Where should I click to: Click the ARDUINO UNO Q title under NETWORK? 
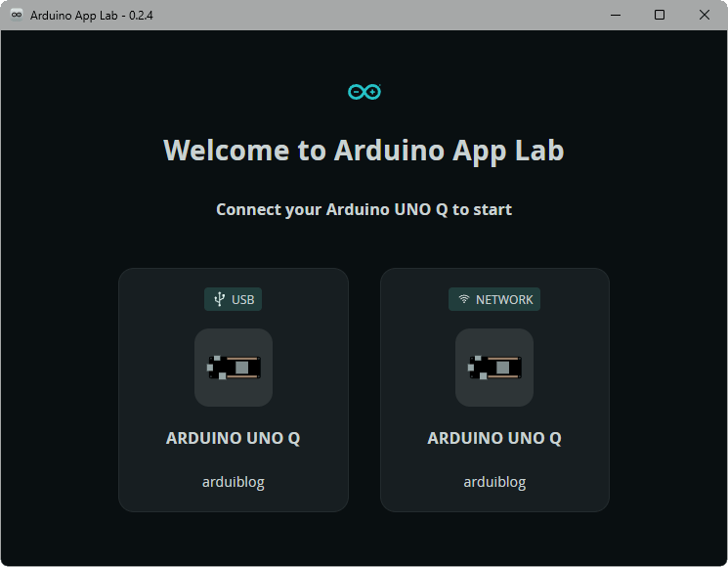pyautogui.click(x=494, y=438)
